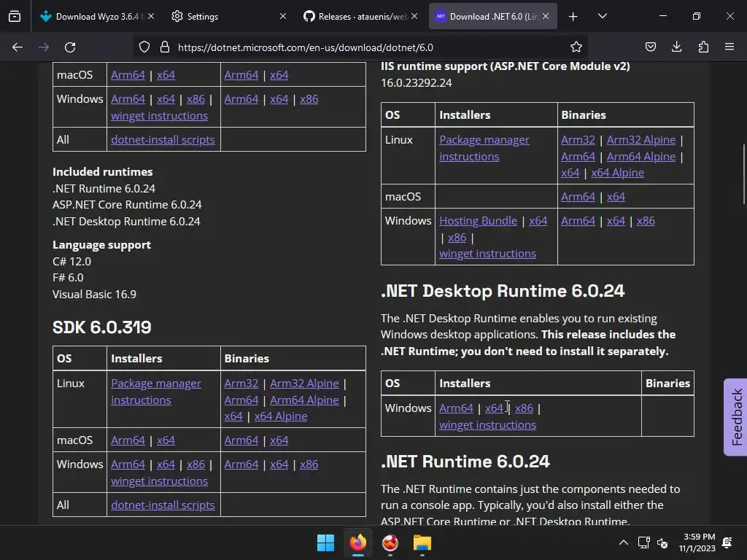Open a new tab

[573, 17]
